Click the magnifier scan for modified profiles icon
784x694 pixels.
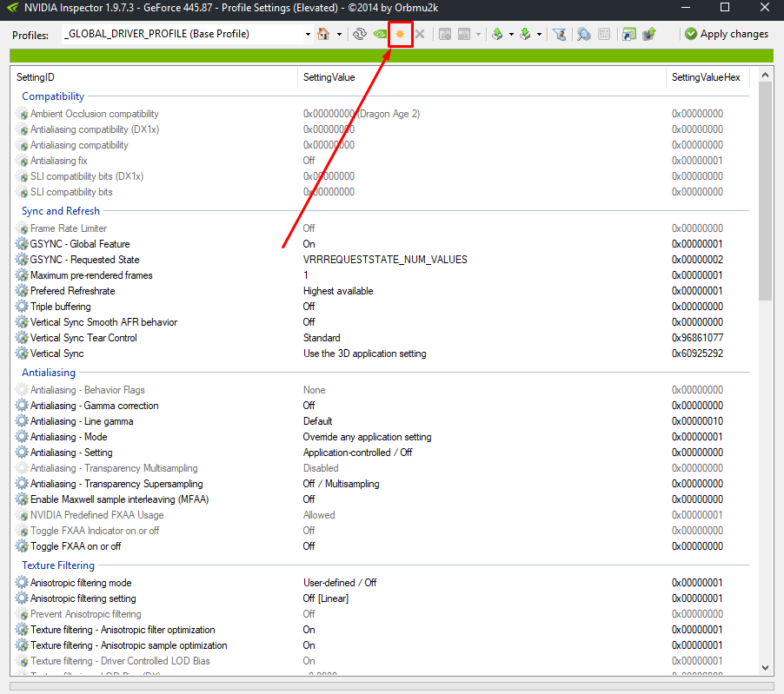(583, 34)
